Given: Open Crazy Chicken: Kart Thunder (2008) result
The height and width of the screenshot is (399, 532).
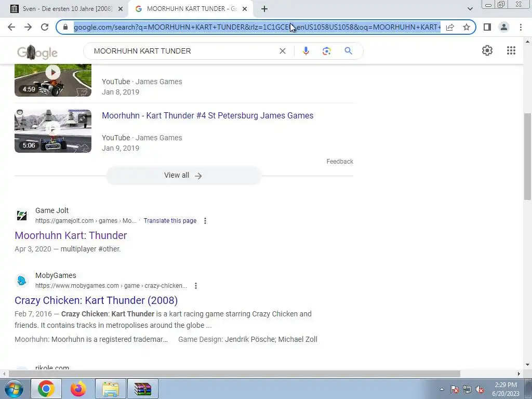Looking at the screenshot, I should click(x=96, y=300).
